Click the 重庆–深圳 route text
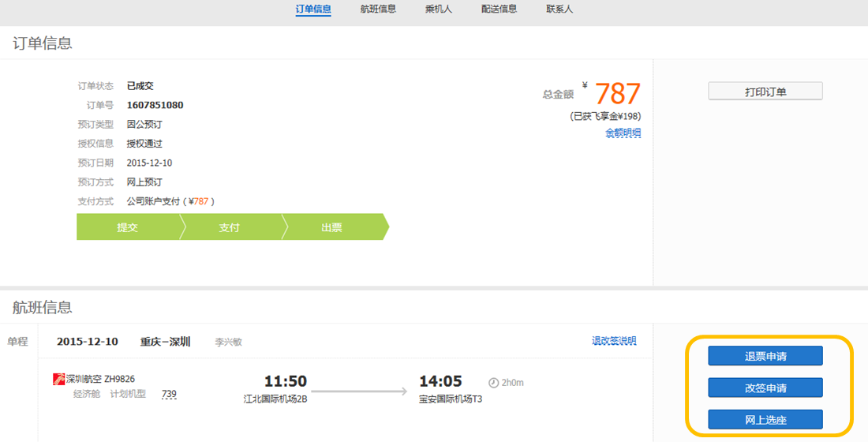The height and width of the screenshot is (442, 868). [166, 342]
